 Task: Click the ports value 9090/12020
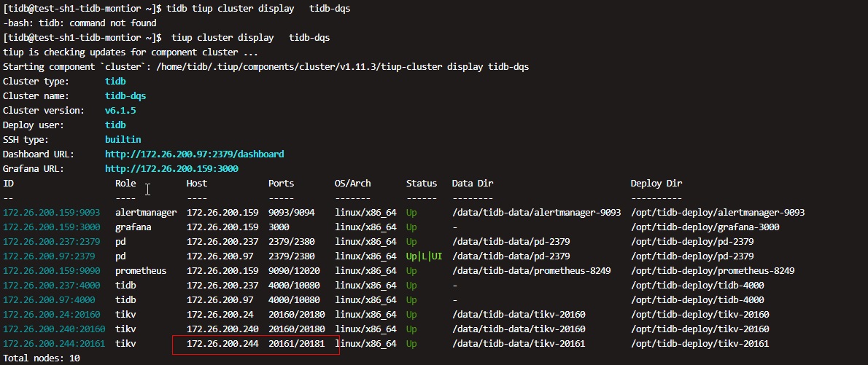[x=294, y=271]
